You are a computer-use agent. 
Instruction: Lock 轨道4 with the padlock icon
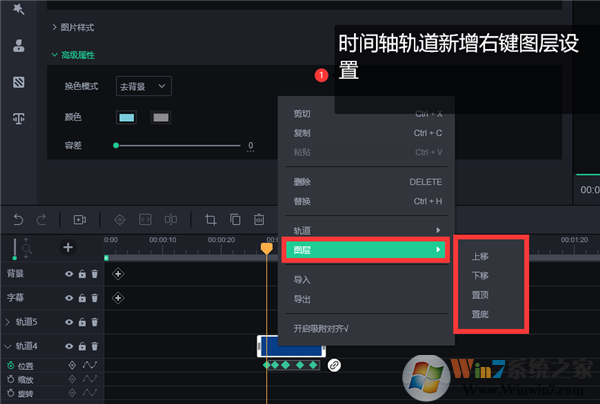click(x=82, y=346)
